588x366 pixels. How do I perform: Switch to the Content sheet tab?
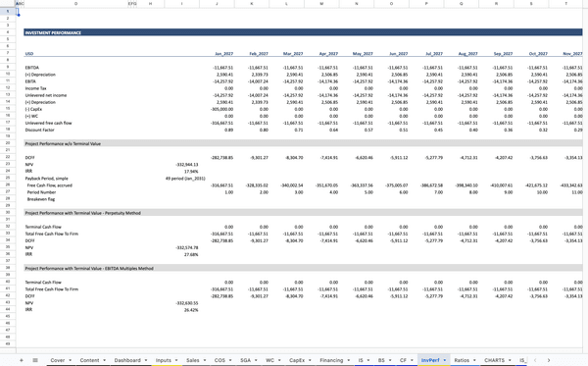point(89,360)
